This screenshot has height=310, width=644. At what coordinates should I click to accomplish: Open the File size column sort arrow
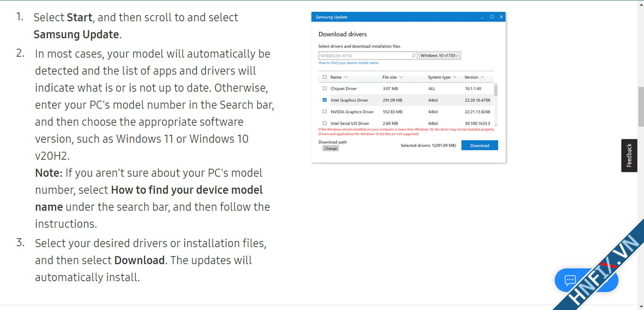[401, 77]
